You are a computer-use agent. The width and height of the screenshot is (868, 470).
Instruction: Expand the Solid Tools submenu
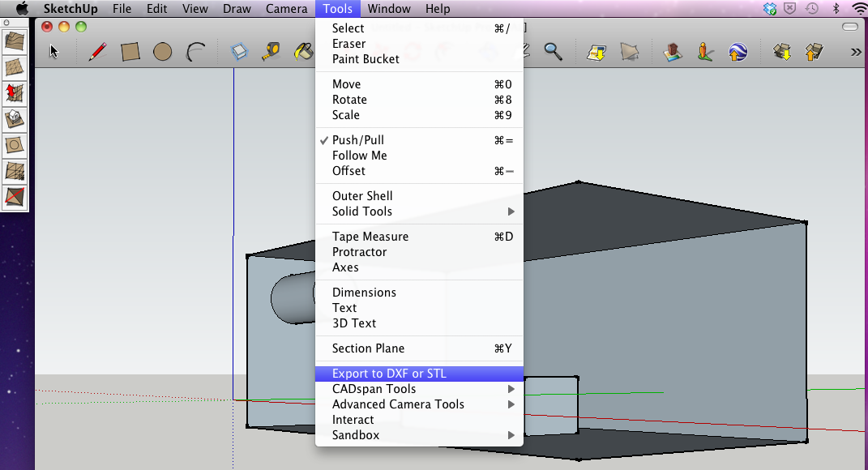point(419,211)
